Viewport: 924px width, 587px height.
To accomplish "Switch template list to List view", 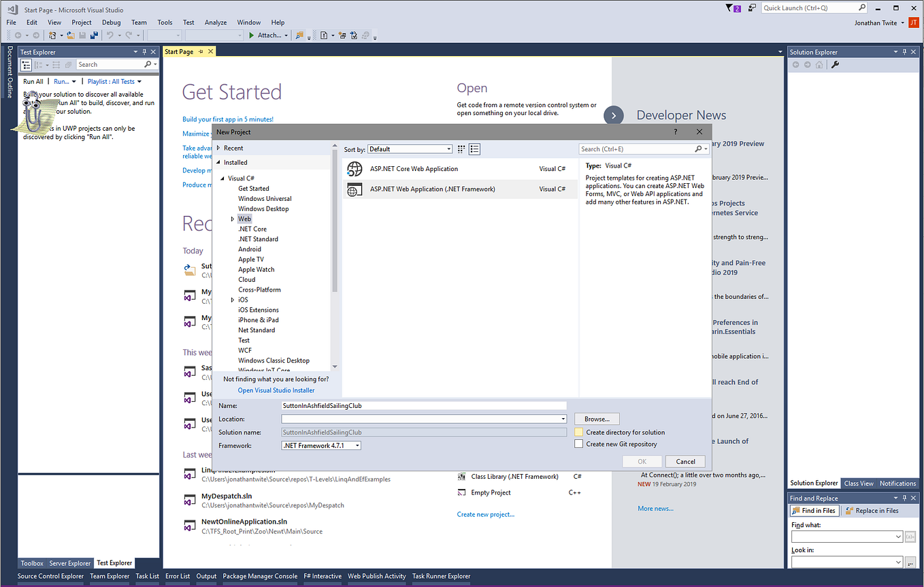I will click(x=474, y=149).
